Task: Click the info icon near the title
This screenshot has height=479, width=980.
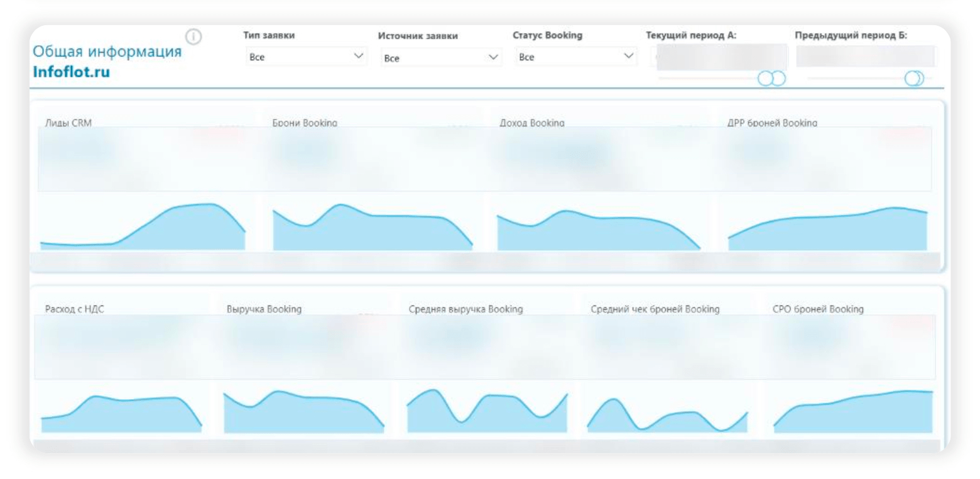Action: click(x=194, y=38)
